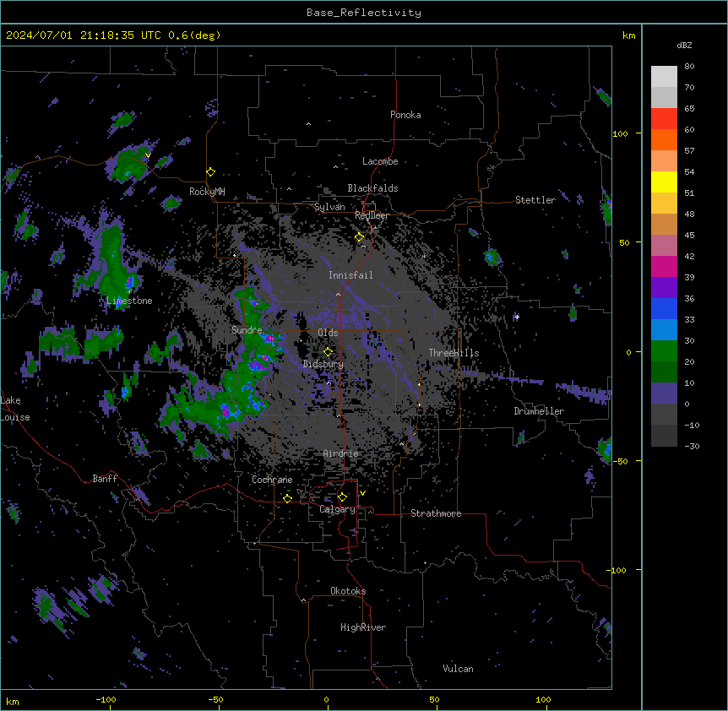This screenshot has height=711, width=728.
Task: Pick the orange 60 dBZ legend swatch
Action: (664, 139)
